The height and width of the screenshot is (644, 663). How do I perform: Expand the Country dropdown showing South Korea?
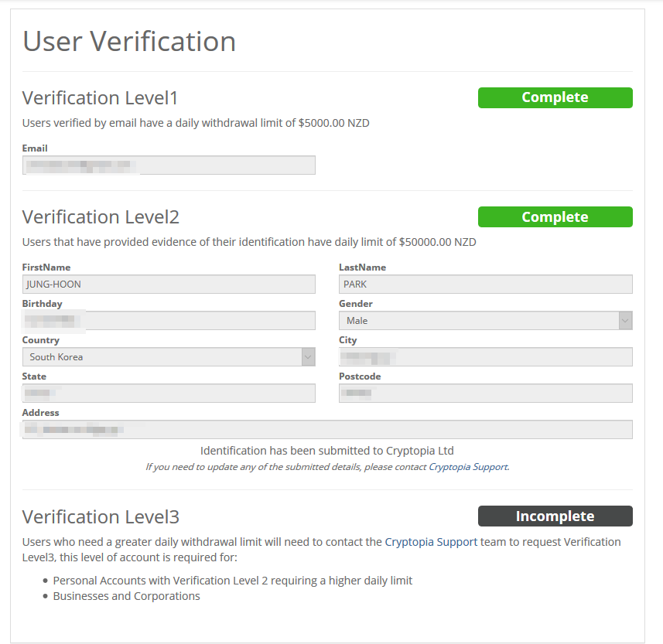(x=169, y=357)
